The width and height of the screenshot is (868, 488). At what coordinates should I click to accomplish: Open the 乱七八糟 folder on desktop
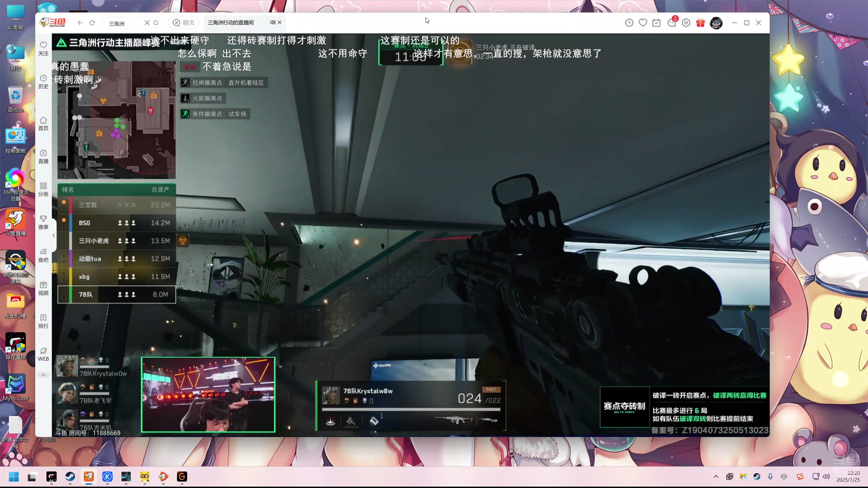16,305
